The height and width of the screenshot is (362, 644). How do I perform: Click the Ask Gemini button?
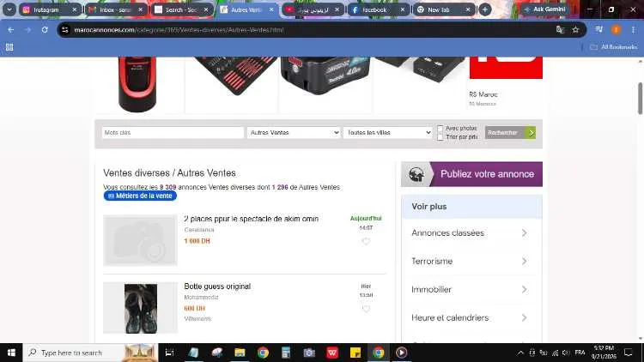coord(544,9)
